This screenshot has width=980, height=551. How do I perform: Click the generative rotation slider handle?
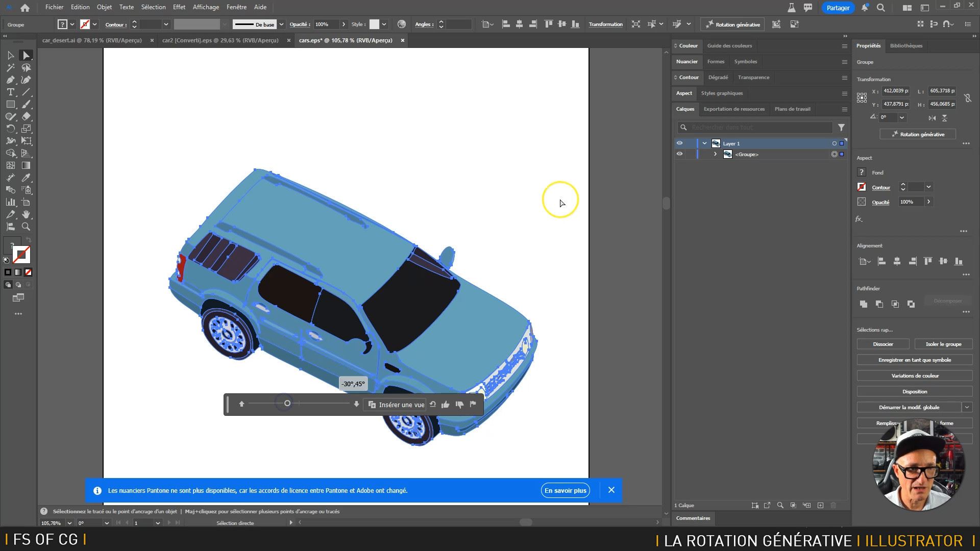point(287,404)
